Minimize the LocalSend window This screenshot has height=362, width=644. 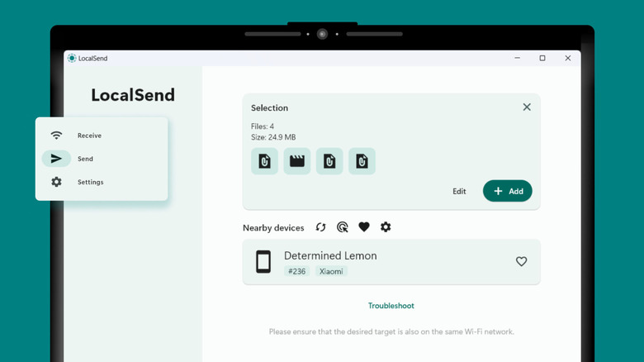coord(518,58)
